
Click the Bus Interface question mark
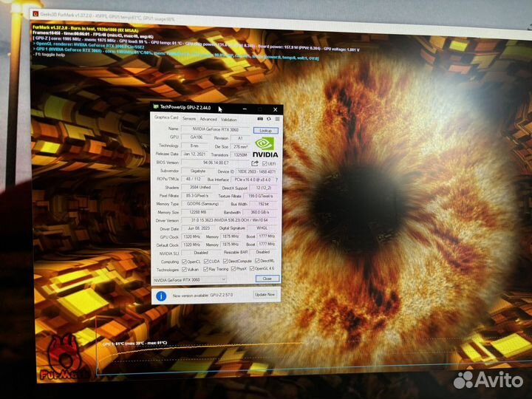click(276, 180)
